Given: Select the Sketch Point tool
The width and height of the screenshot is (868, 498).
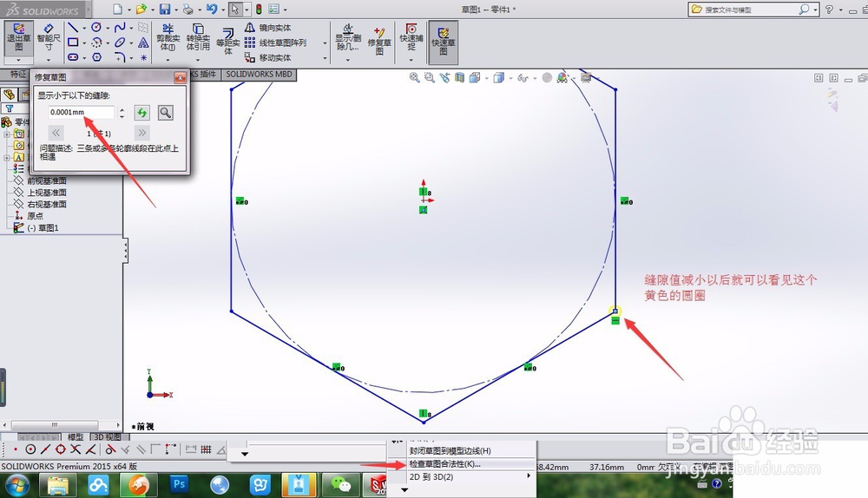Looking at the screenshot, I should (x=143, y=57).
